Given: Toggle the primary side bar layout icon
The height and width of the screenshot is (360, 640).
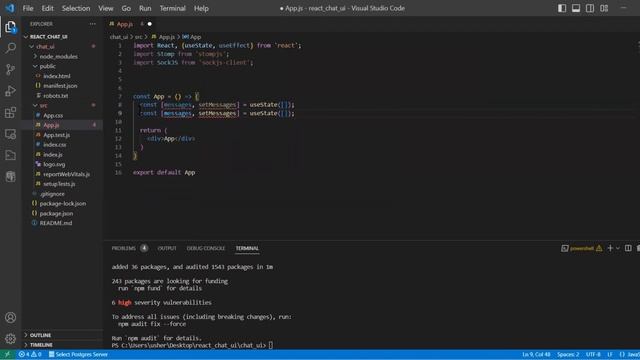Looking at the screenshot, I should click(562, 8).
